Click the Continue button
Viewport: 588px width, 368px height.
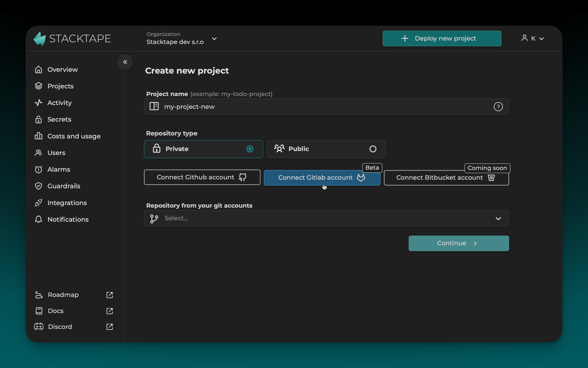459,243
